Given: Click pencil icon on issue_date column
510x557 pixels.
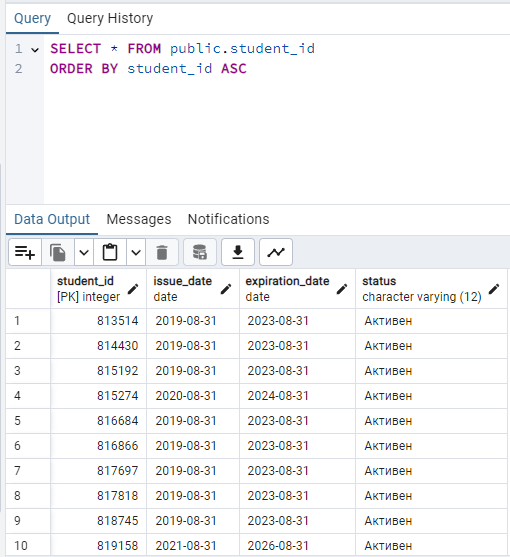Looking at the screenshot, I should [226, 289].
